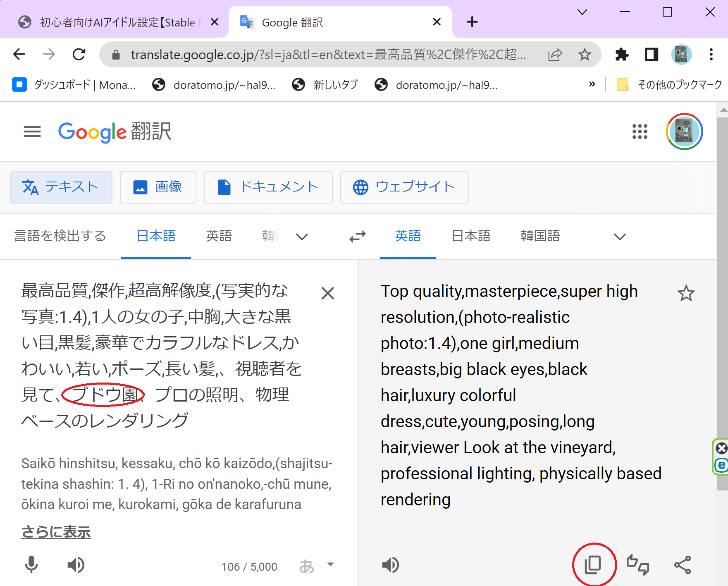Expand the source language list
Screen dimensions: 728x586
(x=302, y=237)
